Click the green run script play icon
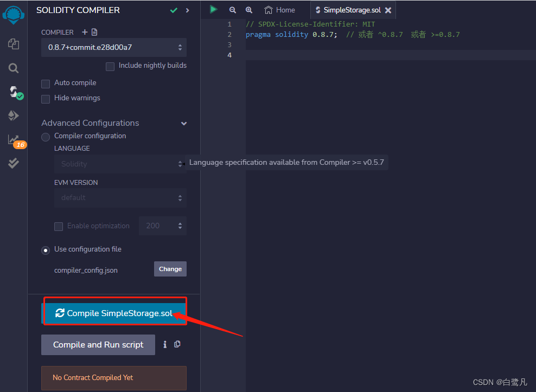 pos(214,10)
